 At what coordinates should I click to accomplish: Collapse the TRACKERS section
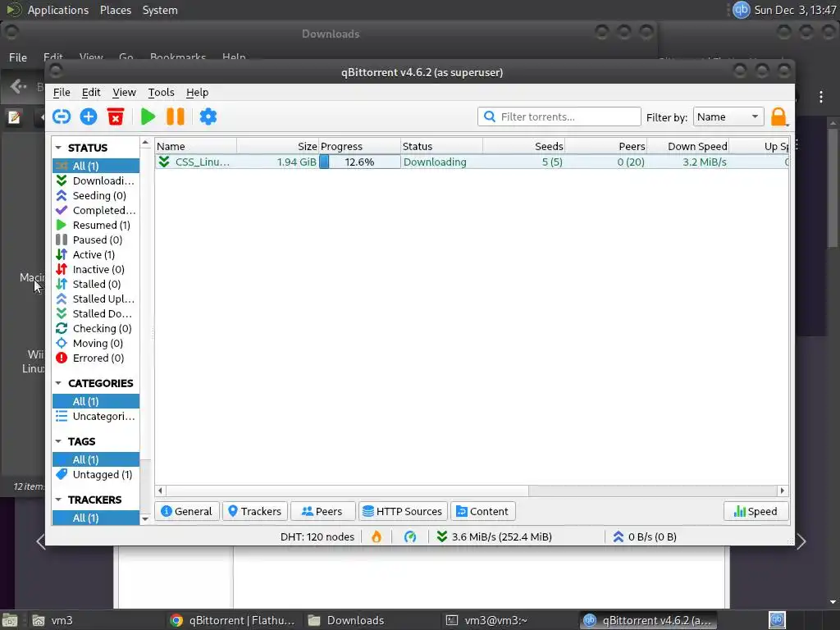coord(58,500)
